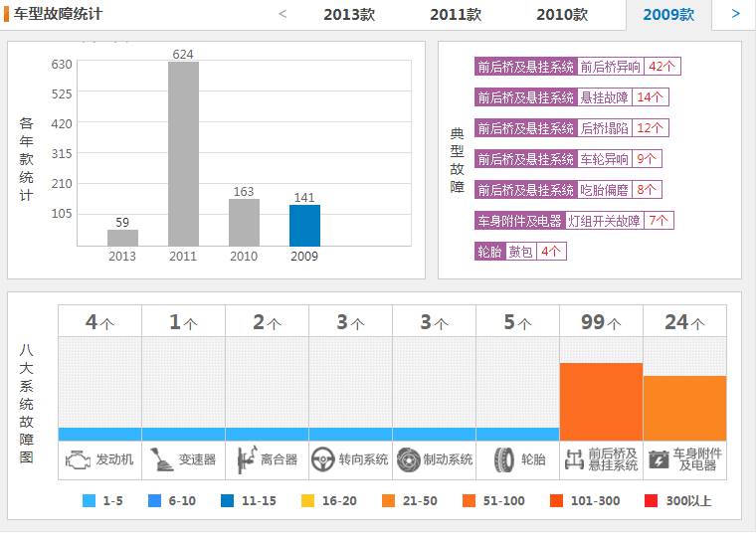Click the steering wheel (转向系统) icon

point(322,459)
